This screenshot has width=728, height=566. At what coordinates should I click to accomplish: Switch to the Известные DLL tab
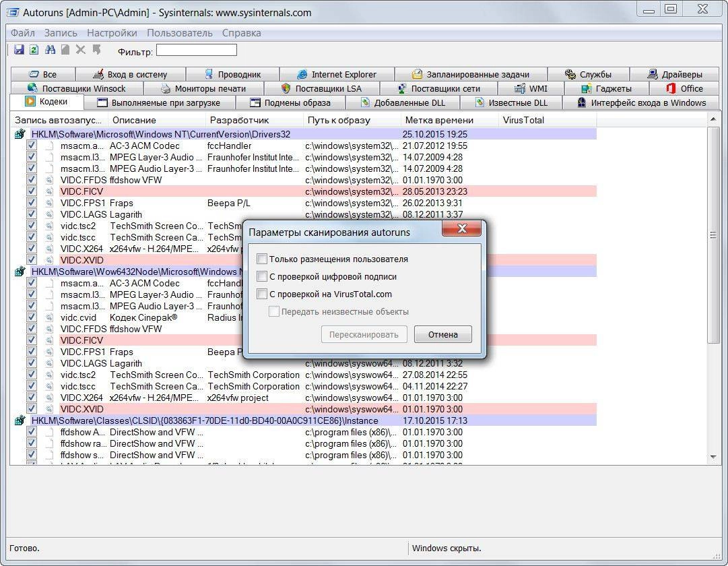pyautogui.click(x=511, y=102)
